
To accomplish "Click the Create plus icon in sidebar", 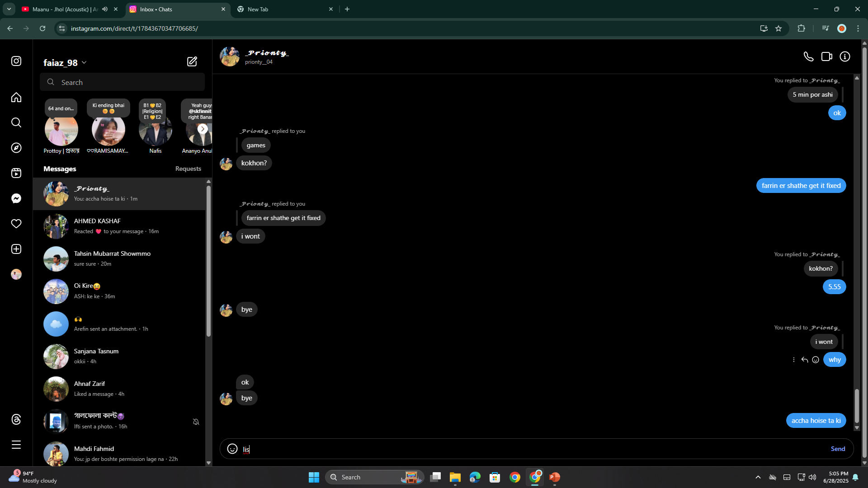I will [16, 249].
